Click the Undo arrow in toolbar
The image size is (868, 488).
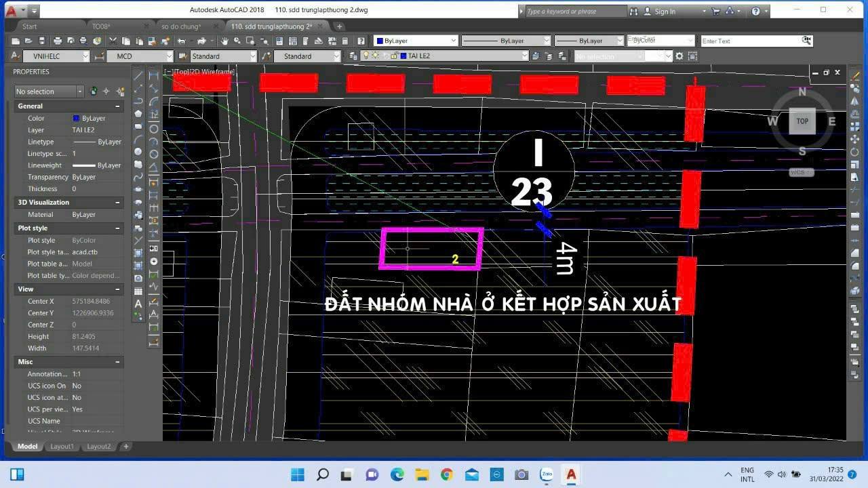pyautogui.click(x=182, y=41)
